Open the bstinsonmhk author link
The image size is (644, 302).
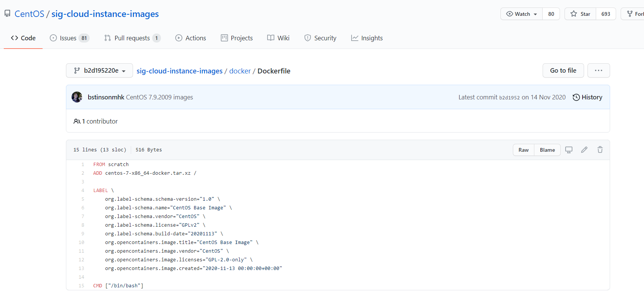[106, 97]
